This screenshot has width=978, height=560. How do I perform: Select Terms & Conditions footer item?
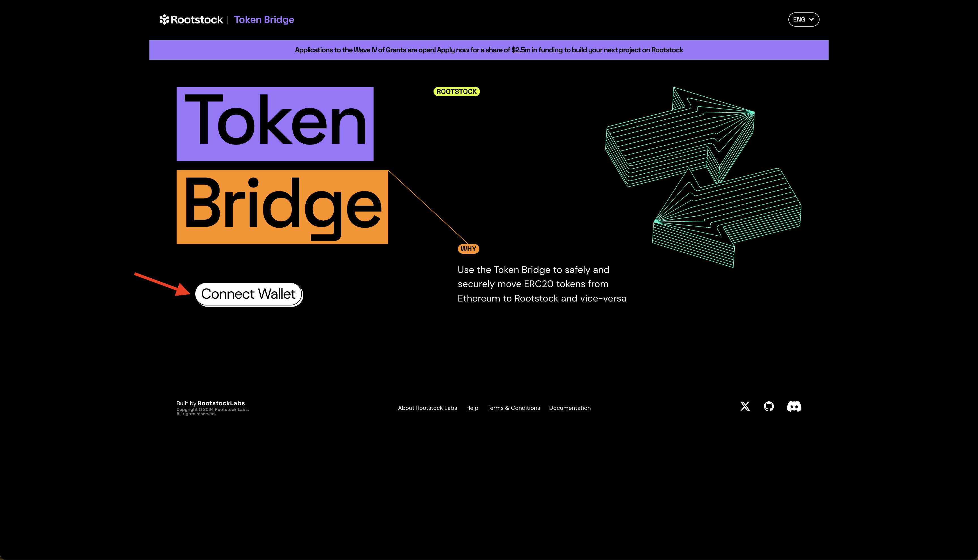click(513, 408)
